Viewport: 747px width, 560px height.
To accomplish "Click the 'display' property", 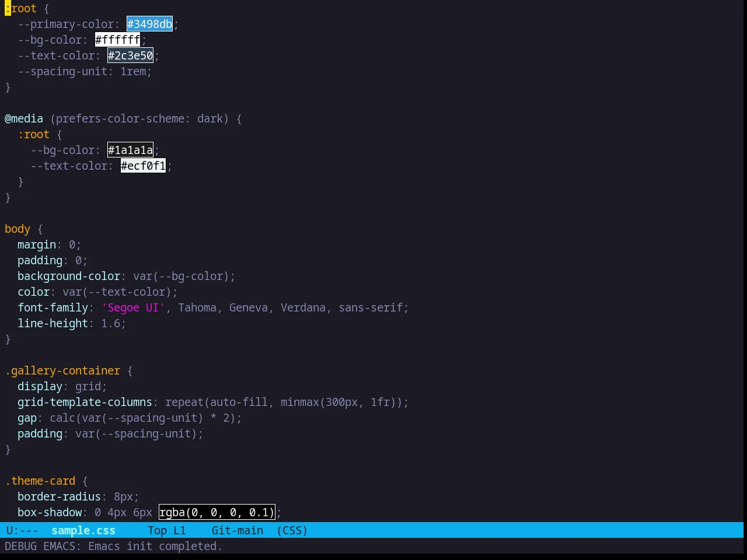I will 40,386.
